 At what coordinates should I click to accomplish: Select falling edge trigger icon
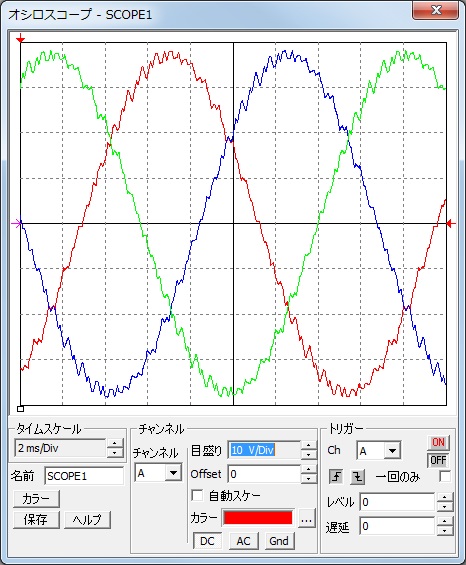coord(358,477)
